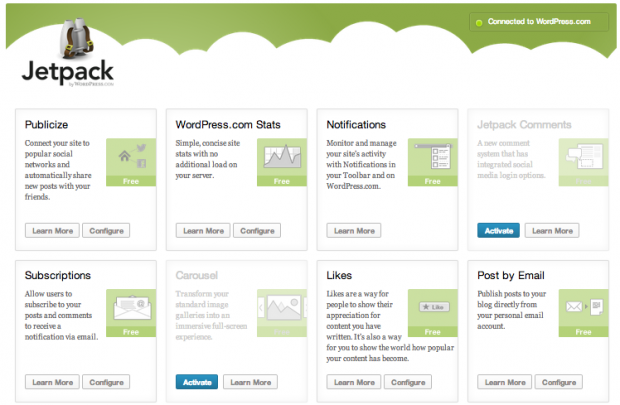
Task: Configure the Publicize module
Action: (106, 231)
